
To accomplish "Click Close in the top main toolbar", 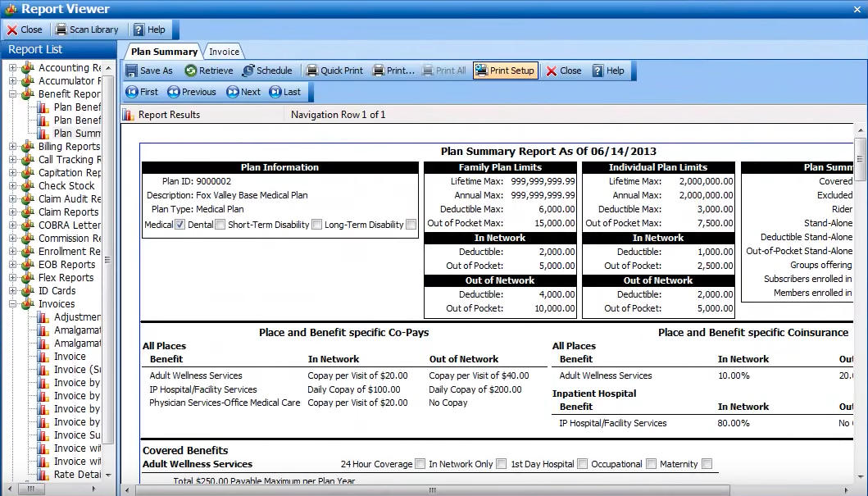I will [x=25, y=30].
